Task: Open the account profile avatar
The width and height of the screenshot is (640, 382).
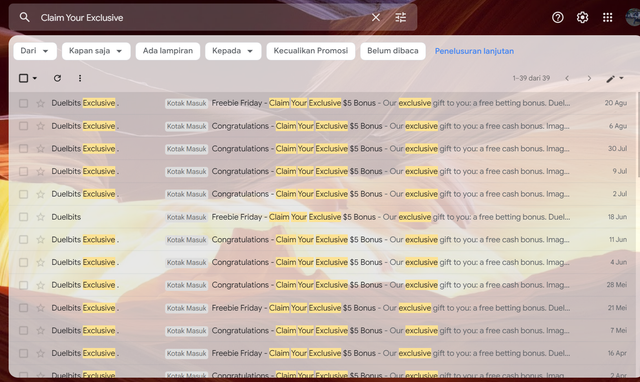Action: click(633, 18)
